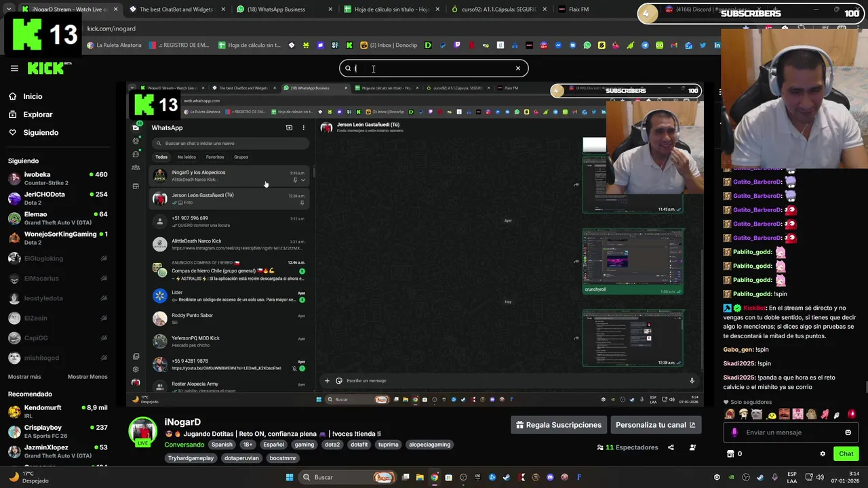Open La Ruleta Aleatoria bookmark

click(114, 45)
